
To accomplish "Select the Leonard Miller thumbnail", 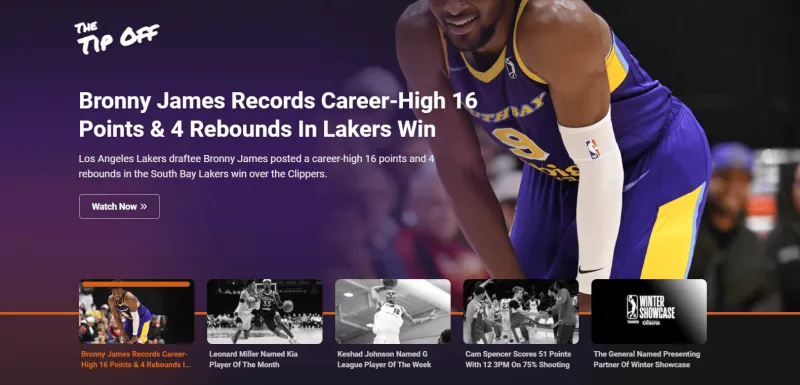I will (x=265, y=311).
